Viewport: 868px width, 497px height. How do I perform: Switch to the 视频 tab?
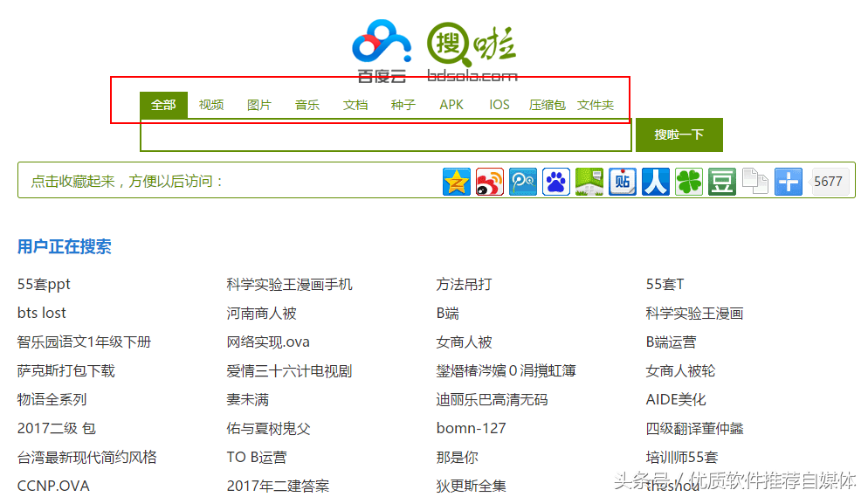211,105
